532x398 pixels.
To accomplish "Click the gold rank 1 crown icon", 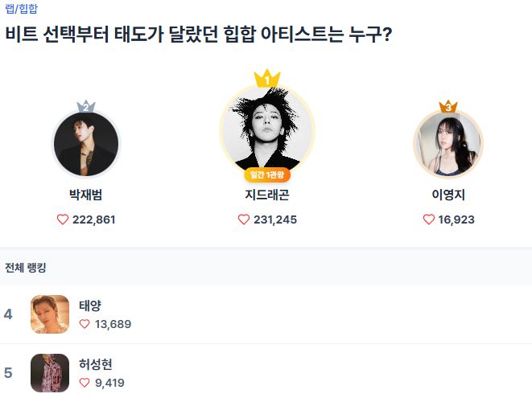I will (267, 79).
